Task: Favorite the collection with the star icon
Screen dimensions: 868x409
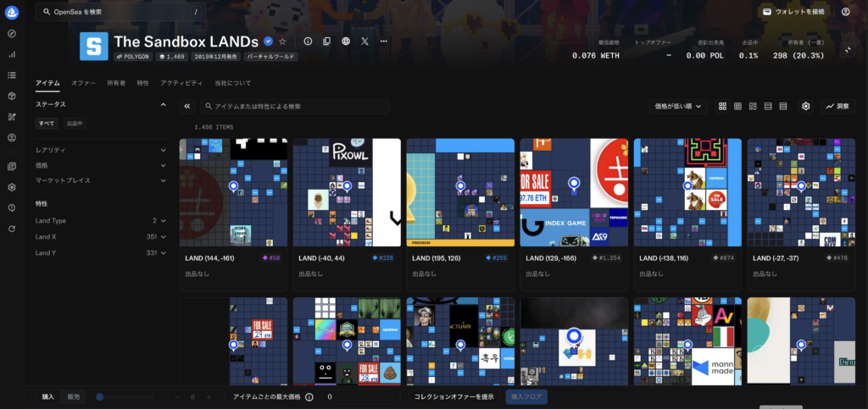Action: click(283, 41)
